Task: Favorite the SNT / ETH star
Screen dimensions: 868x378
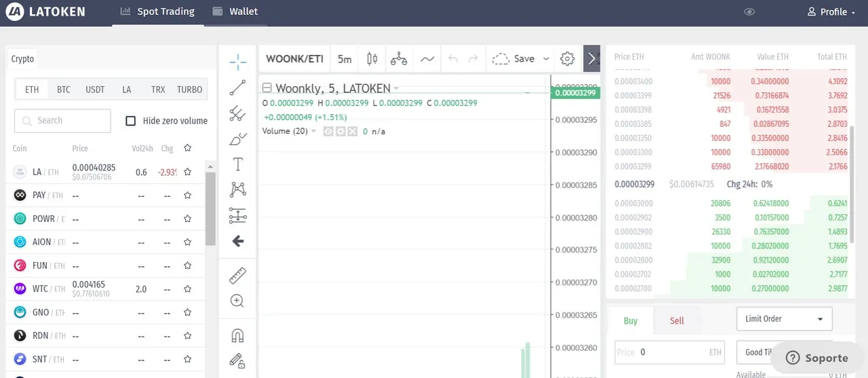Action: pyautogui.click(x=188, y=360)
